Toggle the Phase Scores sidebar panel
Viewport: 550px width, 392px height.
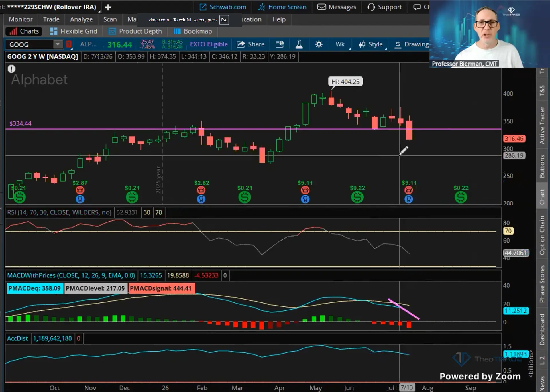[x=542, y=284]
